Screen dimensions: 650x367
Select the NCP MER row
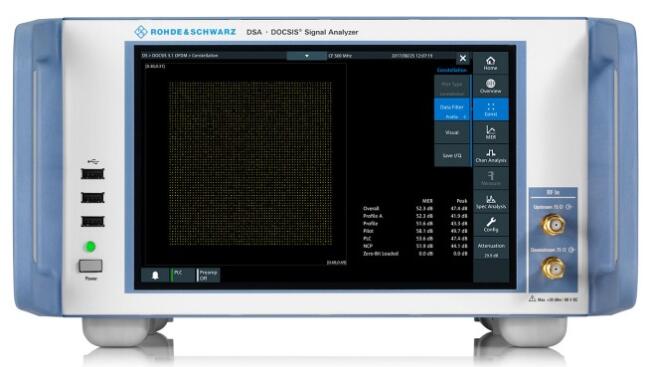[x=415, y=246]
